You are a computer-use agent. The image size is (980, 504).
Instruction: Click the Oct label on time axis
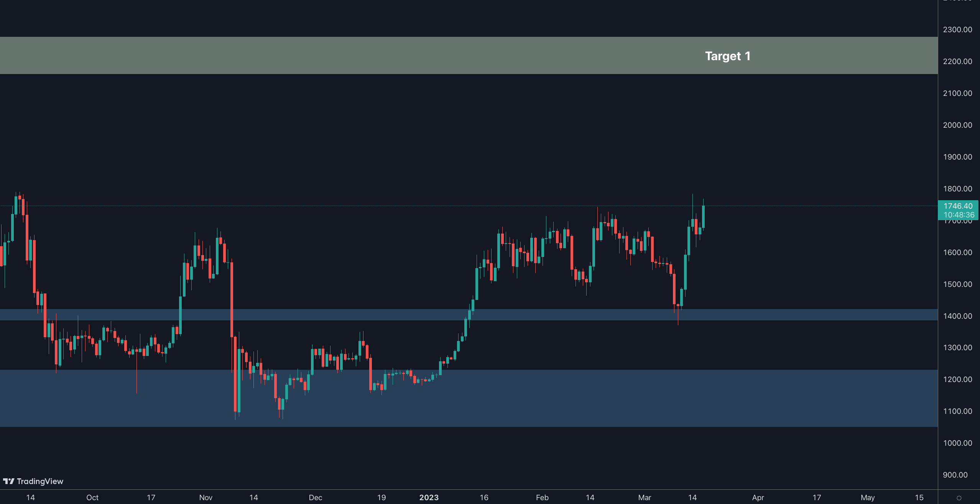click(92, 497)
